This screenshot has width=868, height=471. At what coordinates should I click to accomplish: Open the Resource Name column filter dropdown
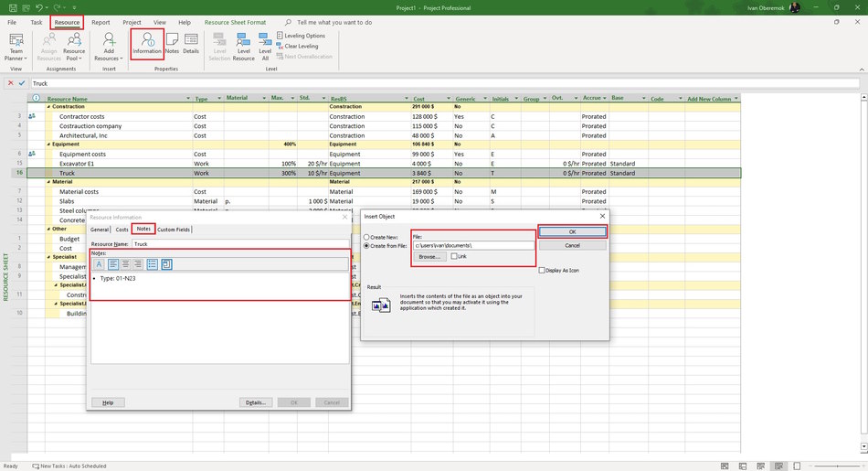tap(188, 99)
